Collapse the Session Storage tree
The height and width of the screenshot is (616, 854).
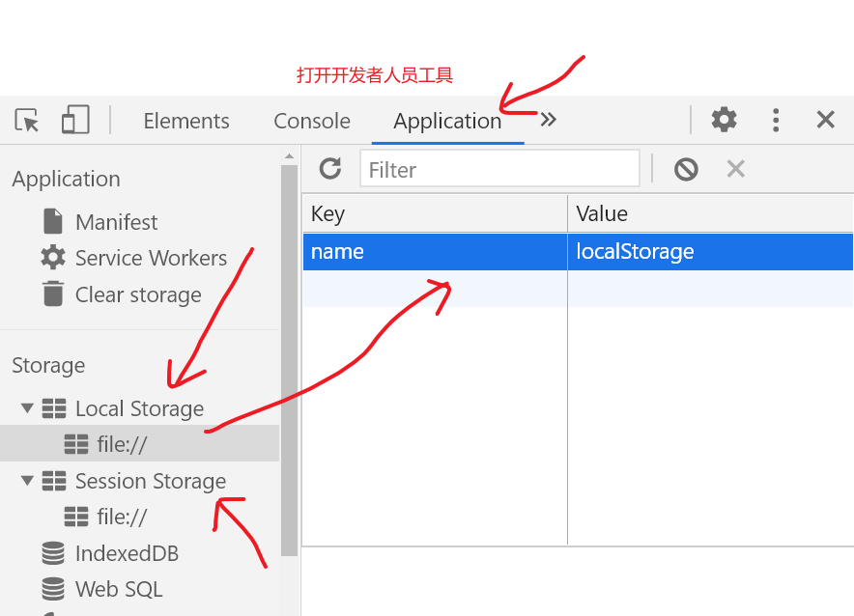(27, 481)
